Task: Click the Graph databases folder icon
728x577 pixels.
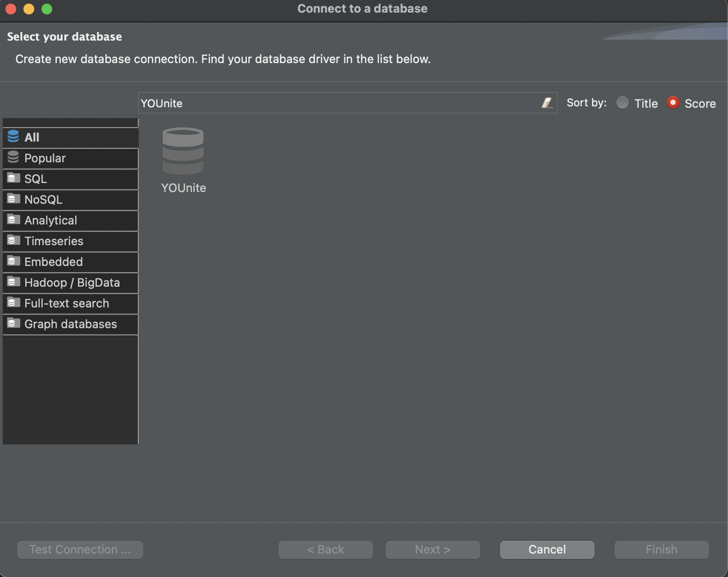Action: coord(13,323)
